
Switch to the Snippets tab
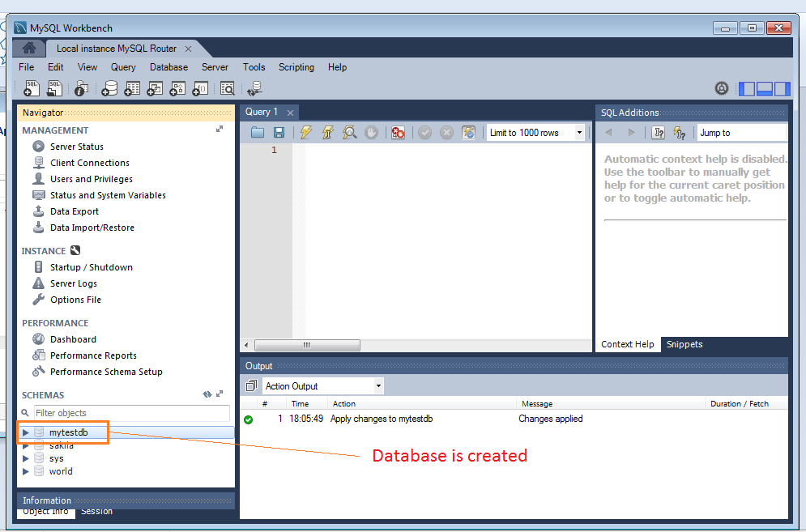684,344
